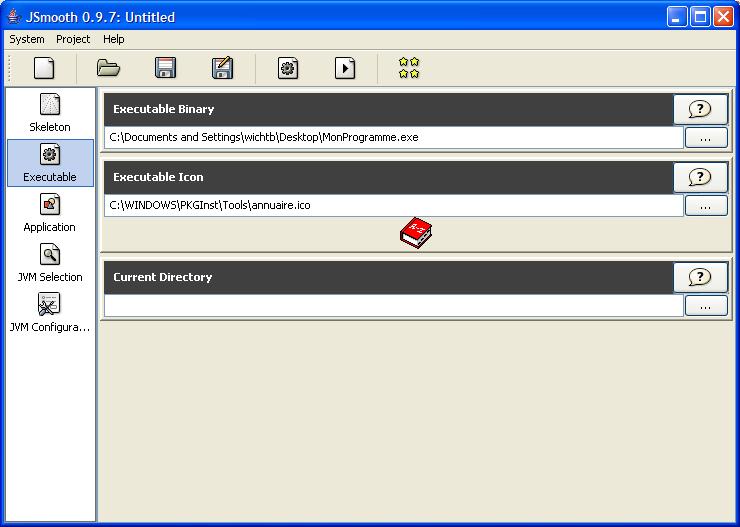Browse for the Executable Icon file
This screenshot has height=527, width=740.
(706, 206)
